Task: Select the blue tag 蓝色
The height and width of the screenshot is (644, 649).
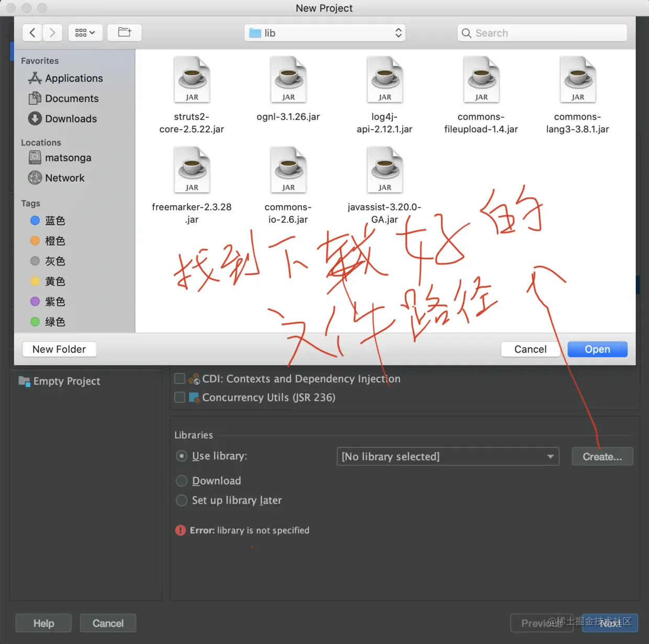Action: coord(48,220)
